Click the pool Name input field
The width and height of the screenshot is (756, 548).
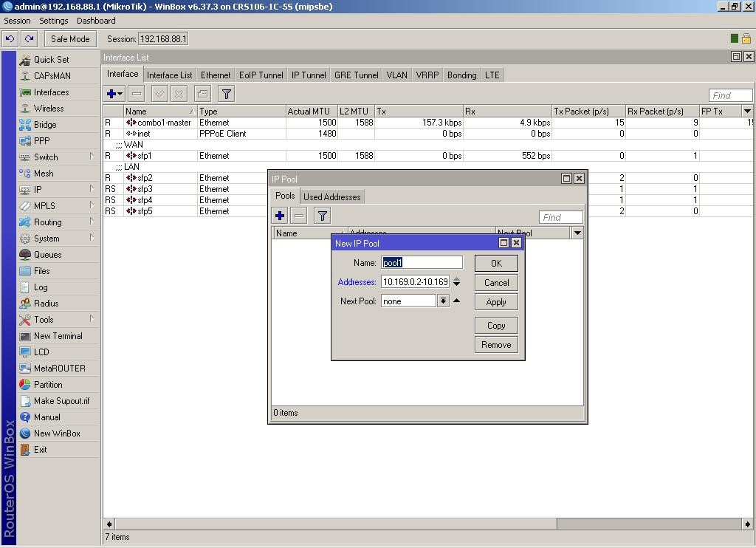(x=422, y=263)
